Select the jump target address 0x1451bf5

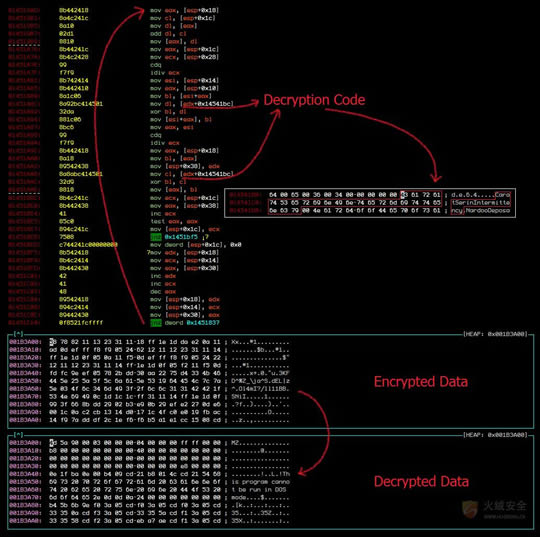point(181,237)
